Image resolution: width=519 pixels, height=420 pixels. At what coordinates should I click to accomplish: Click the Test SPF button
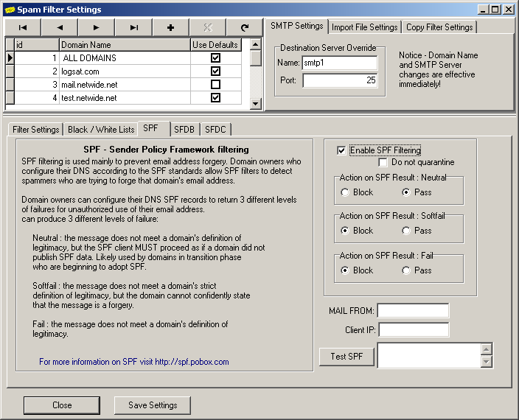click(346, 357)
